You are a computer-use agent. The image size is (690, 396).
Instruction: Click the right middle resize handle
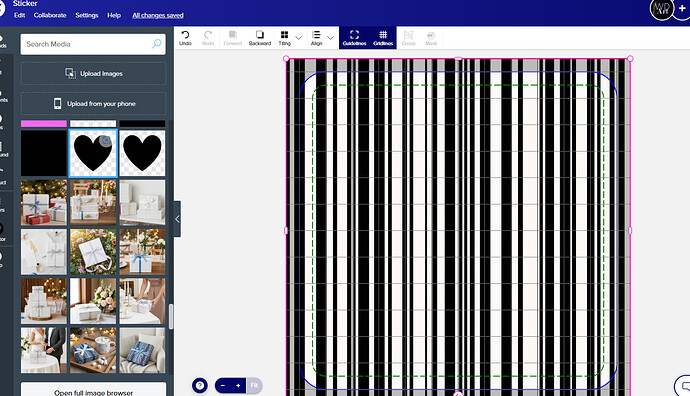pos(630,231)
